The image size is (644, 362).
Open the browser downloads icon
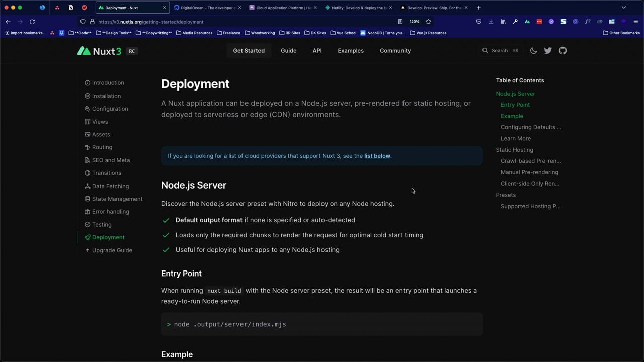[x=491, y=22]
